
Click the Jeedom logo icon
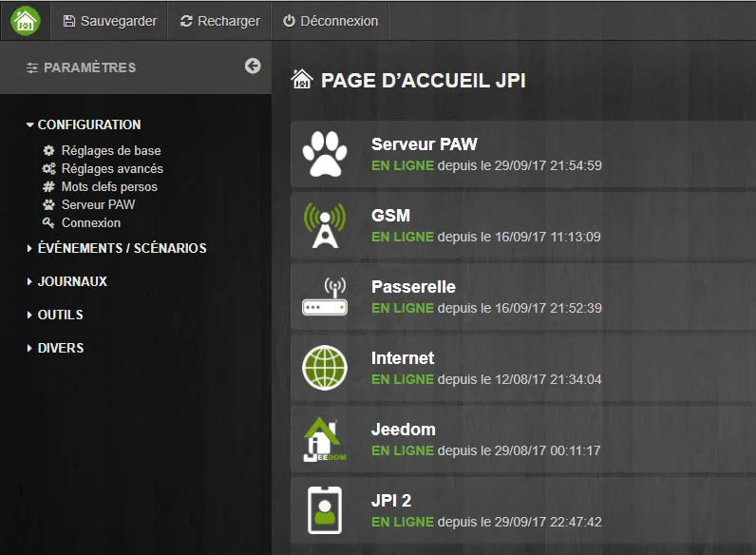tap(325, 439)
